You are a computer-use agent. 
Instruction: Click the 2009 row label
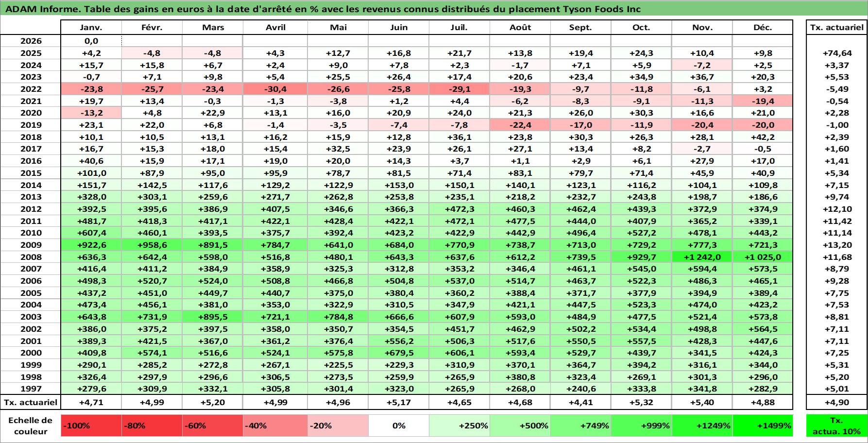[x=31, y=245]
